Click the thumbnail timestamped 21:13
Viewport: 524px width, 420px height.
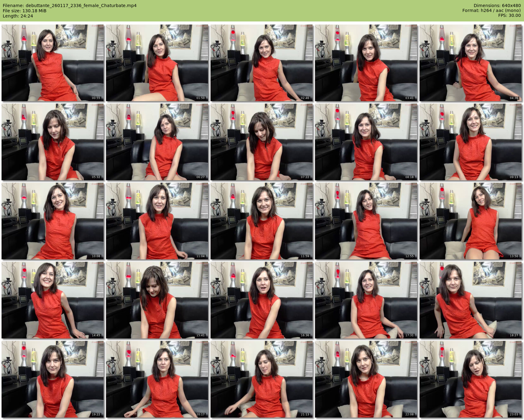pyautogui.click(x=262, y=379)
